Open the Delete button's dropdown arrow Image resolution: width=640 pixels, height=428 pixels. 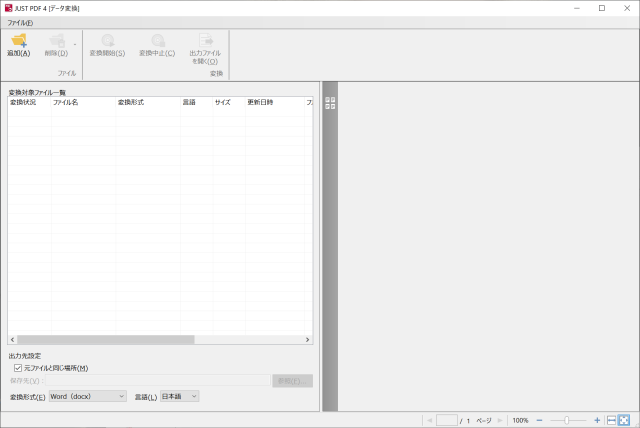[x=75, y=44]
